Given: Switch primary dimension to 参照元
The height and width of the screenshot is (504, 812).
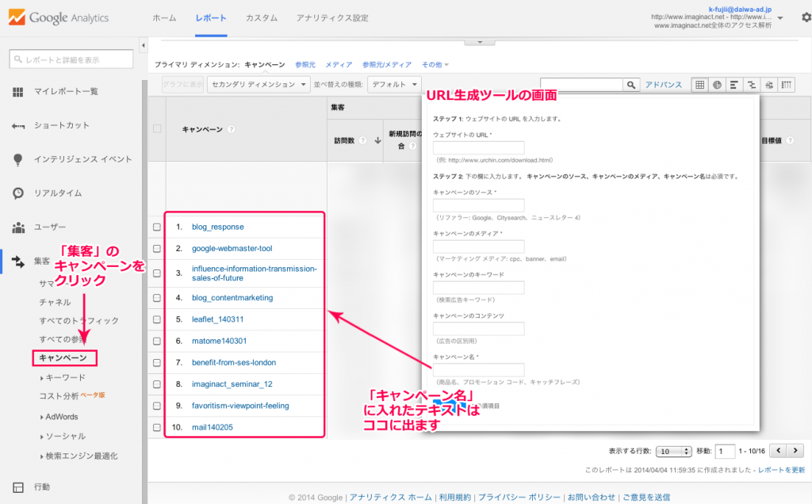Looking at the screenshot, I should (305, 65).
